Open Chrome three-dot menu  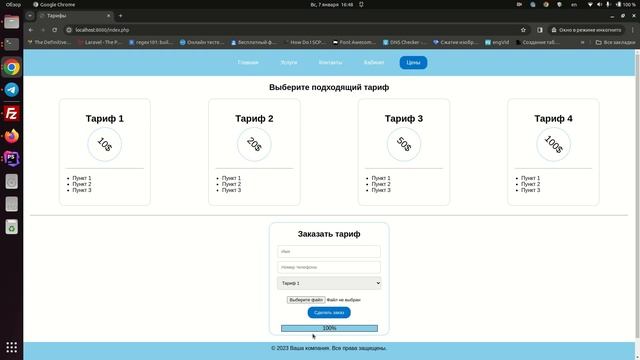tap(633, 30)
